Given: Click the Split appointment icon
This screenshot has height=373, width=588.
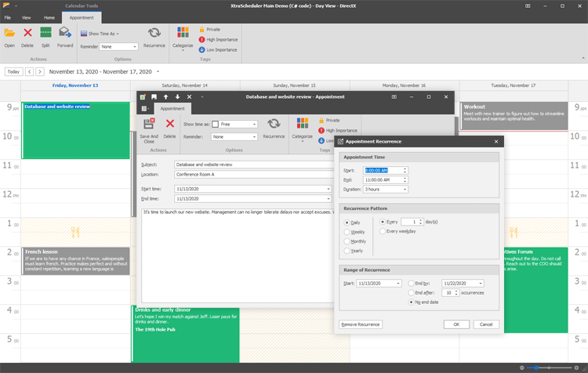Looking at the screenshot, I should [x=45, y=34].
